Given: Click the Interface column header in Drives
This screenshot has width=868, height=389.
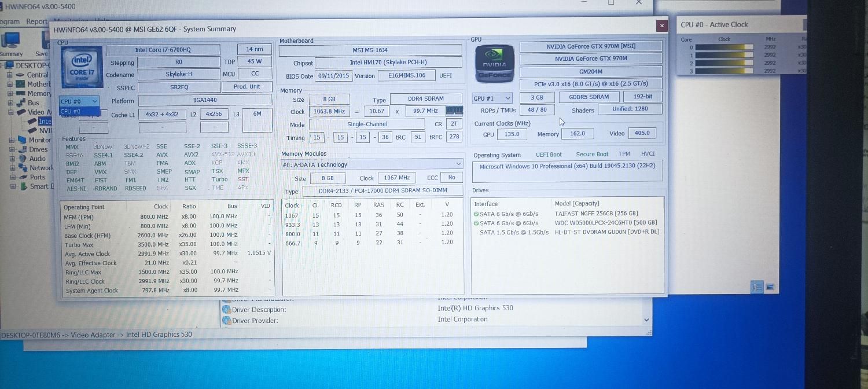Looking at the screenshot, I should [x=486, y=204].
